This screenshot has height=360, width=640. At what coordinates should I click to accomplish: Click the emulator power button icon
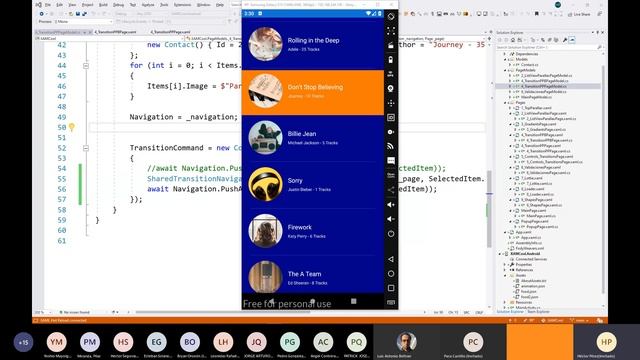pos(391,234)
